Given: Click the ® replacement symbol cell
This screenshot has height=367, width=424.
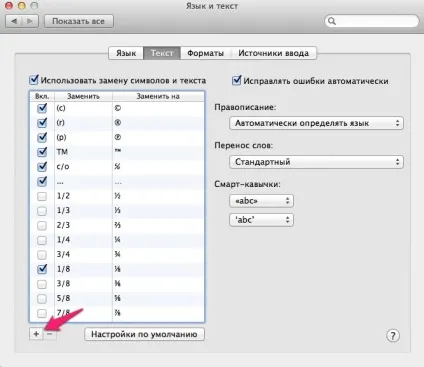Looking at the screenshot, I should click(x=118, y=123).
